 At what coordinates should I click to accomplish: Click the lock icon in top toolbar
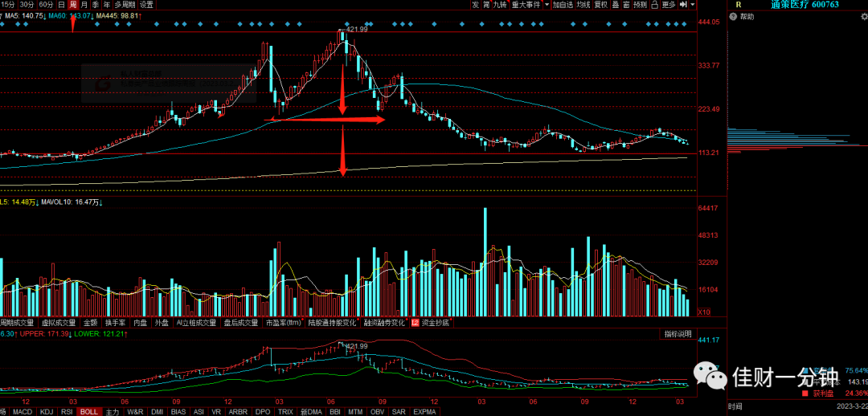pos(655,5)
